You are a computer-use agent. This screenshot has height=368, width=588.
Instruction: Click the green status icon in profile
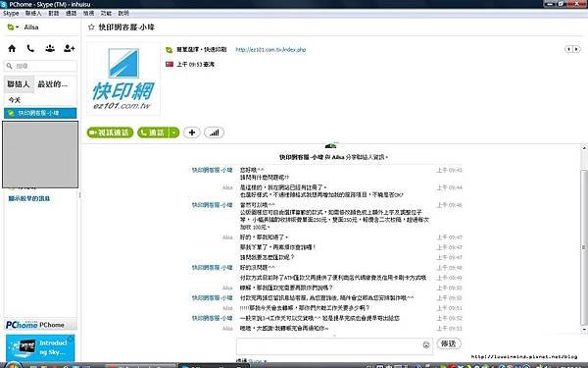coord(170,50)
